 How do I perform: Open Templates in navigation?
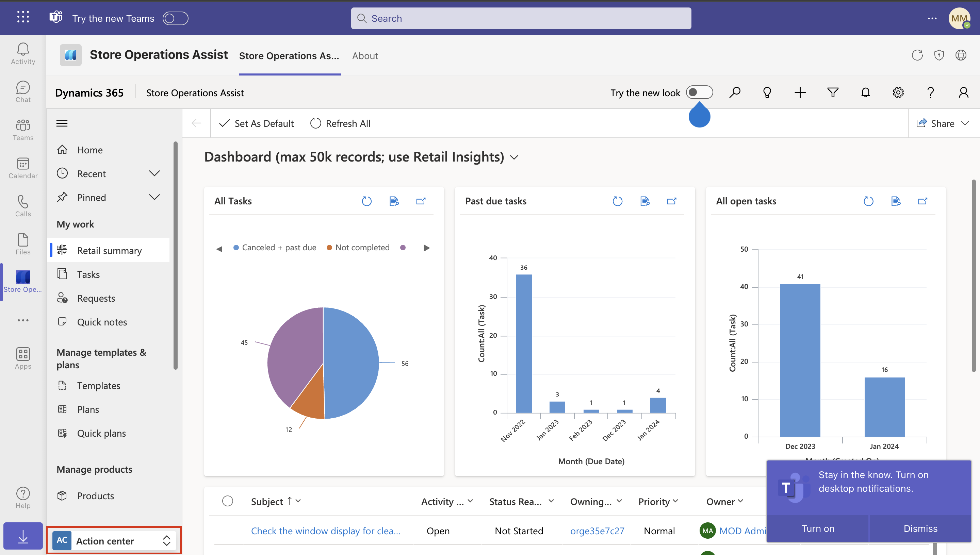[109, 385]
